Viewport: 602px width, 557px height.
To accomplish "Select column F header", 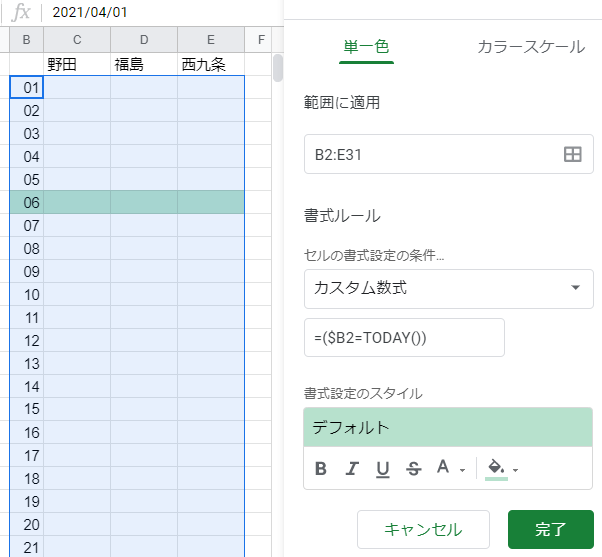I will tap(261, 40).
